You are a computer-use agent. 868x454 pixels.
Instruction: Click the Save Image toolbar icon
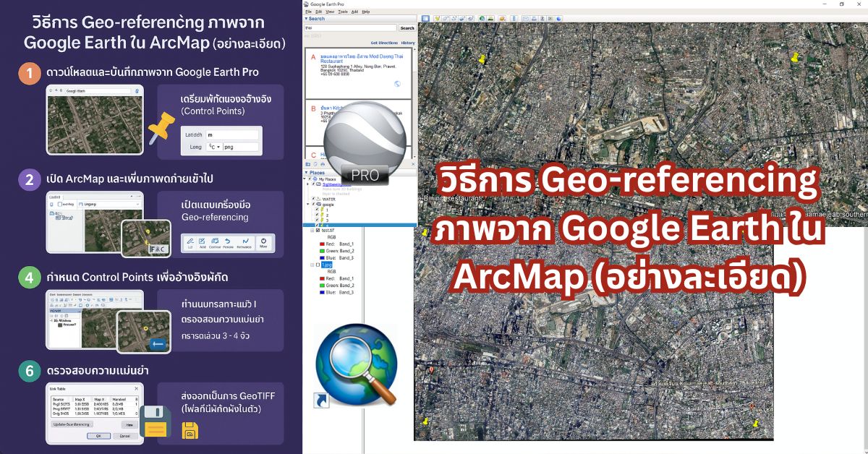click(x=542, y=18)
